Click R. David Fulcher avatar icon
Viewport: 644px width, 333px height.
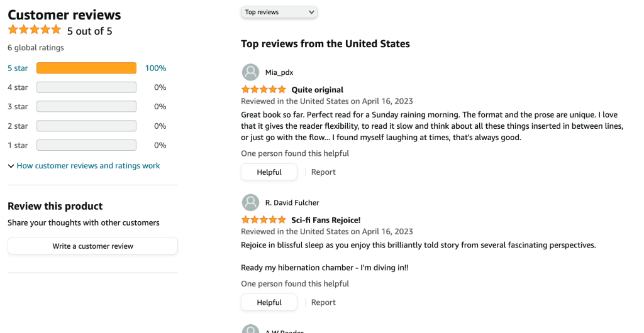click(x=250, y=202)
